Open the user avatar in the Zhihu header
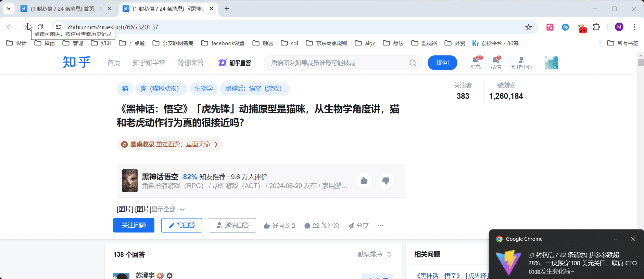The height and width of the screenshot is (279, 644). tap(551, 63)
